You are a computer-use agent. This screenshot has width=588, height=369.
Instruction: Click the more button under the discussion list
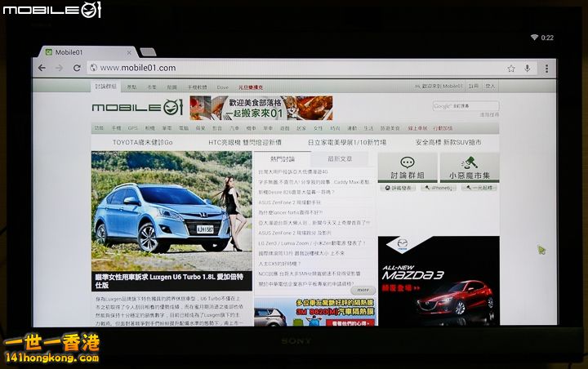click(363, 289)
